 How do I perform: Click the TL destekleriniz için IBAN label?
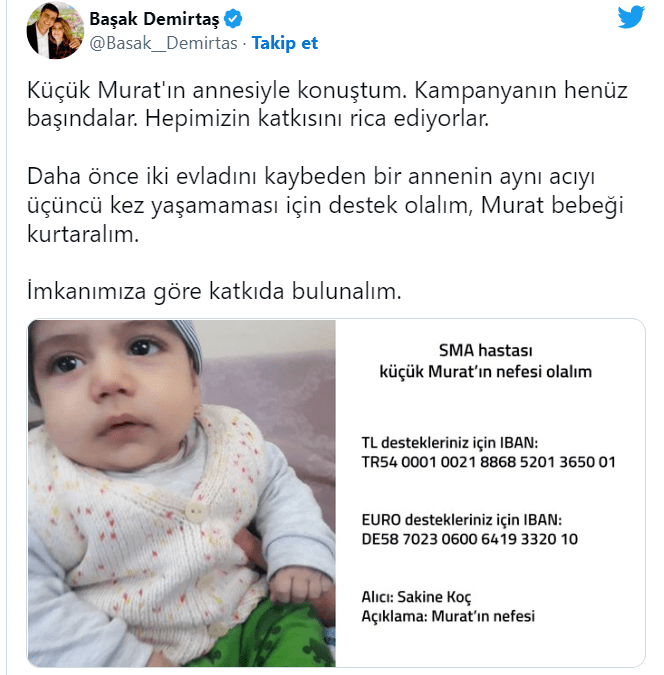450,443
